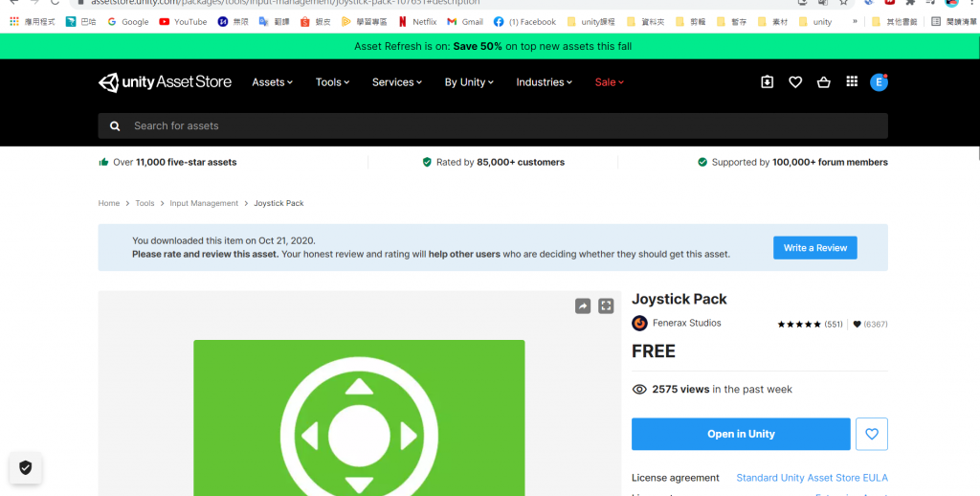980x496 pixels.
Task: Open the YouTube bookmark
Action: coord(183,22)
